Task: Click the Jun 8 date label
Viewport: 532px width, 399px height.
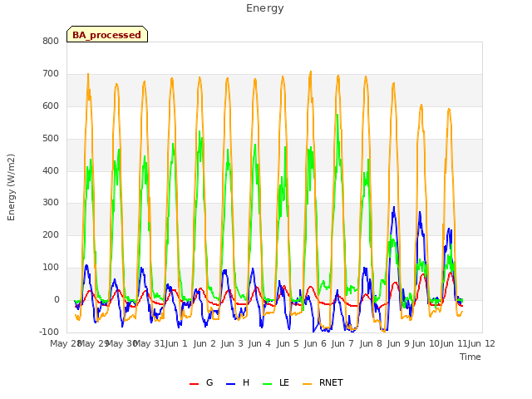Action: pos(371,343)
